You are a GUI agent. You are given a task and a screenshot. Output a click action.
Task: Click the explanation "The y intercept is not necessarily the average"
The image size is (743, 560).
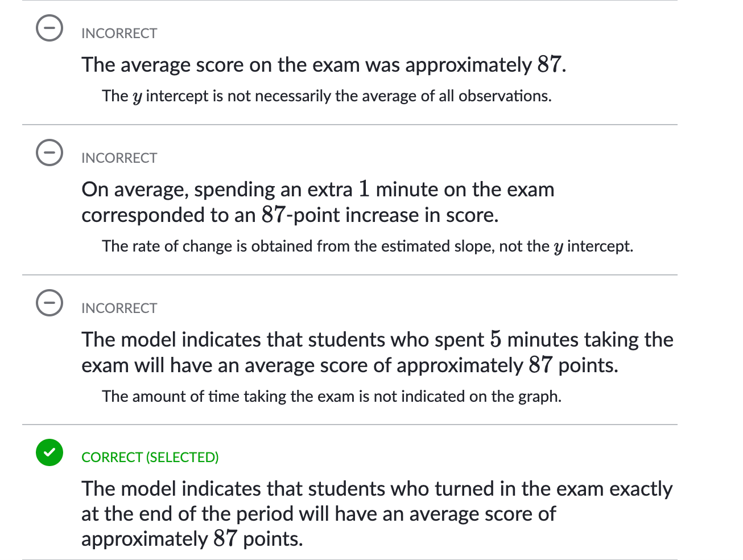click(x=327, y=96)
